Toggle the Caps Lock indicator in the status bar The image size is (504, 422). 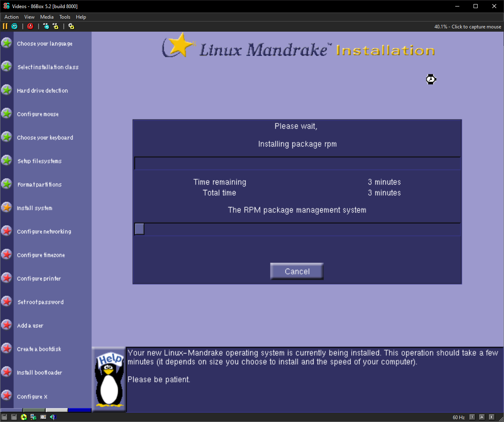click(482, 417)
